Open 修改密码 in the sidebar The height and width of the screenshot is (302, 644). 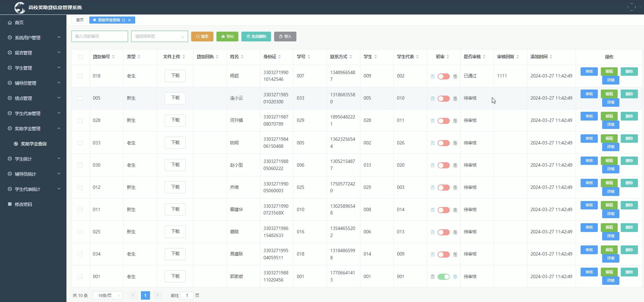tap(33, 204)
